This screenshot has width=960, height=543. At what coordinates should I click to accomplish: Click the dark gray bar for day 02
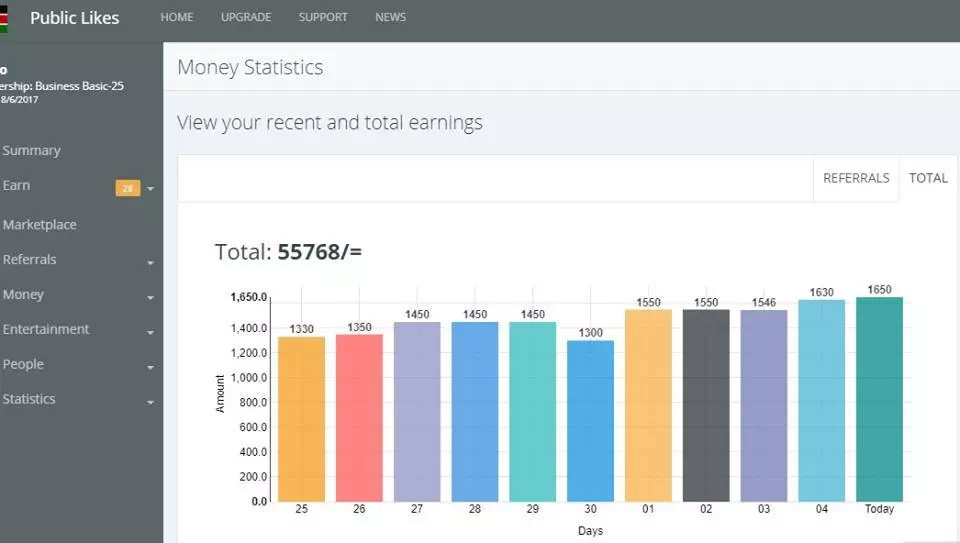[706, 405]
